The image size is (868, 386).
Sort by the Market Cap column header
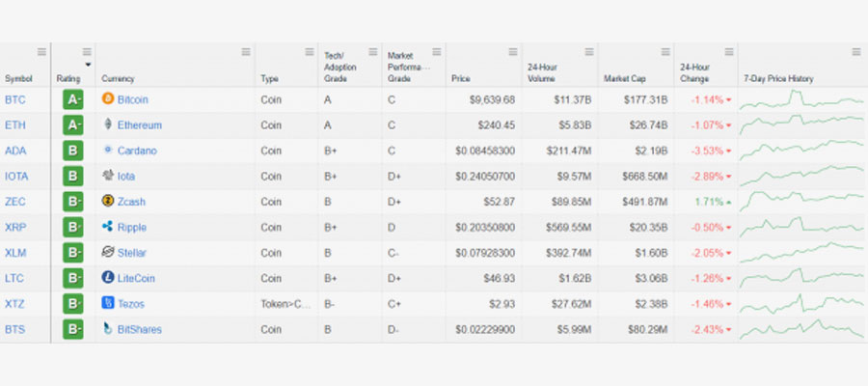coord(623,78)
